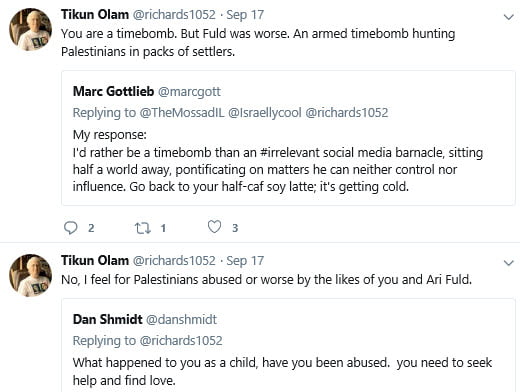Viewport: 520px width, 392px height.
Task: Open the quoted Dan Shmidt tweet card
Action: pos(288,346)
